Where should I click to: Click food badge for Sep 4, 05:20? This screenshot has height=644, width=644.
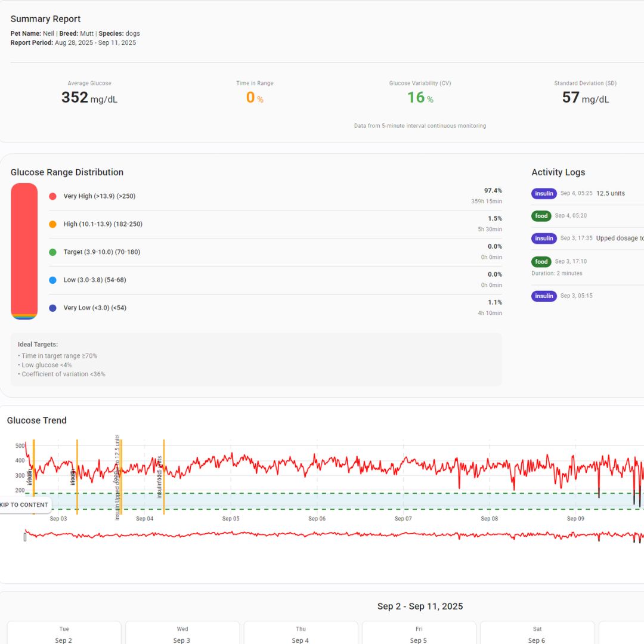(x=541, y=216)
